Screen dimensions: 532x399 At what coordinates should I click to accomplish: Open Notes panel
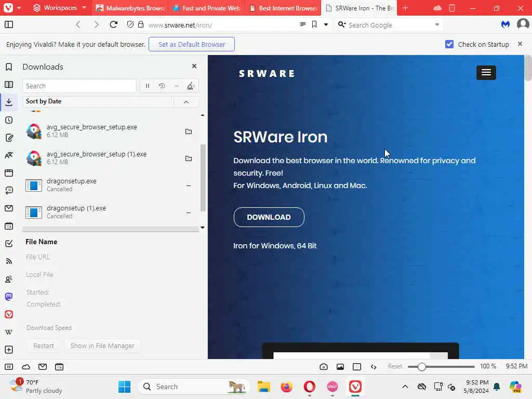(9, 137)
